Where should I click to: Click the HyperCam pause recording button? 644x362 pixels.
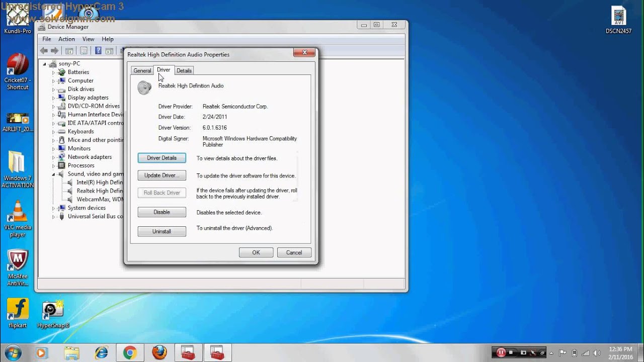click(x=501, y=352)
